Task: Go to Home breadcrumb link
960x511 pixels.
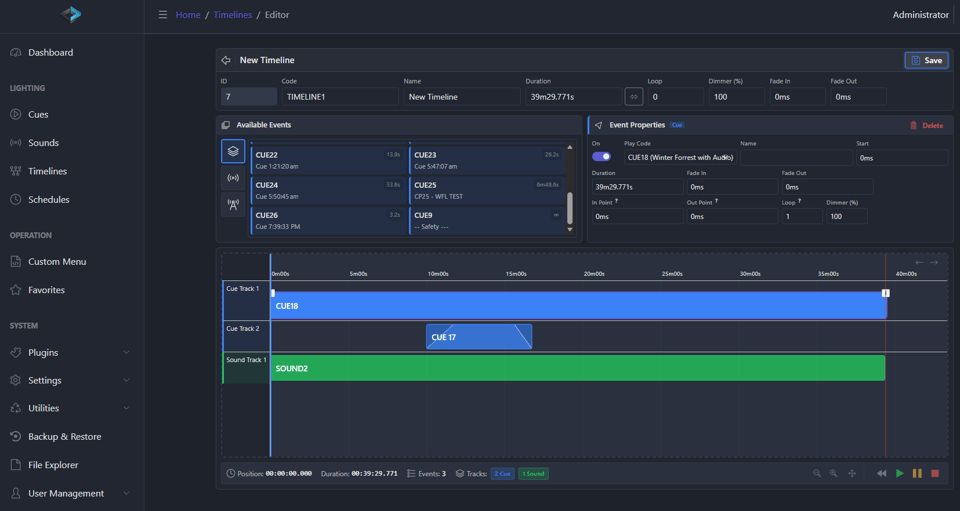Action: [188, 15]
